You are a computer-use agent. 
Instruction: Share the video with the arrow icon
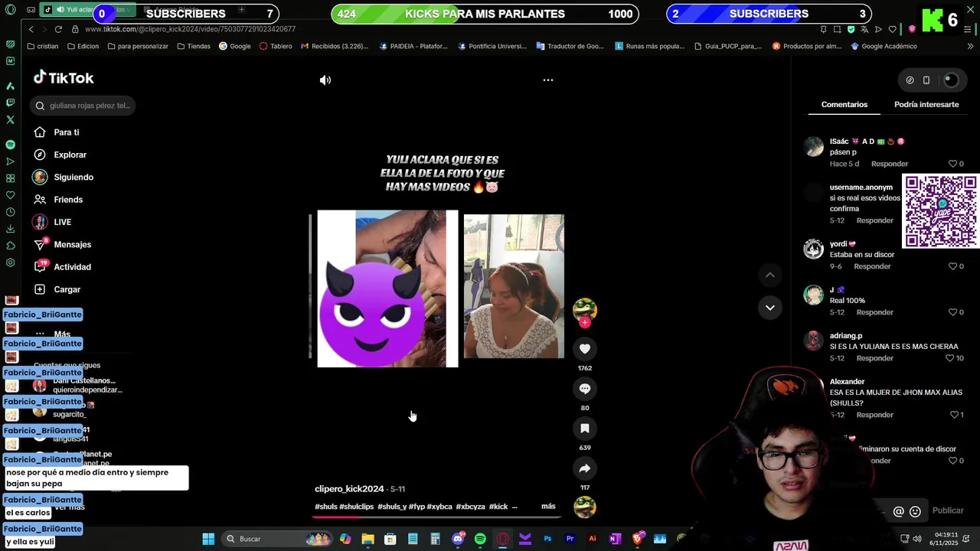click(585, 468)
